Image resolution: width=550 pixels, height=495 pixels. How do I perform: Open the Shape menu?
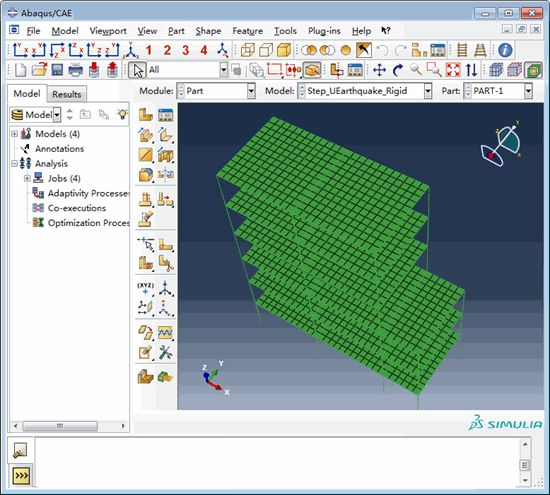tap(208, 31)
